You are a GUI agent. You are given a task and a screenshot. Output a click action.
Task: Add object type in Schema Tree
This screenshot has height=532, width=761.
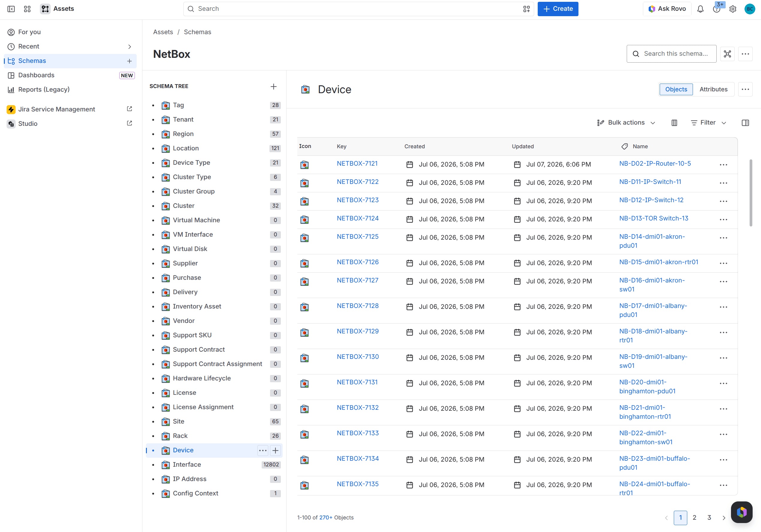[273, 87]
